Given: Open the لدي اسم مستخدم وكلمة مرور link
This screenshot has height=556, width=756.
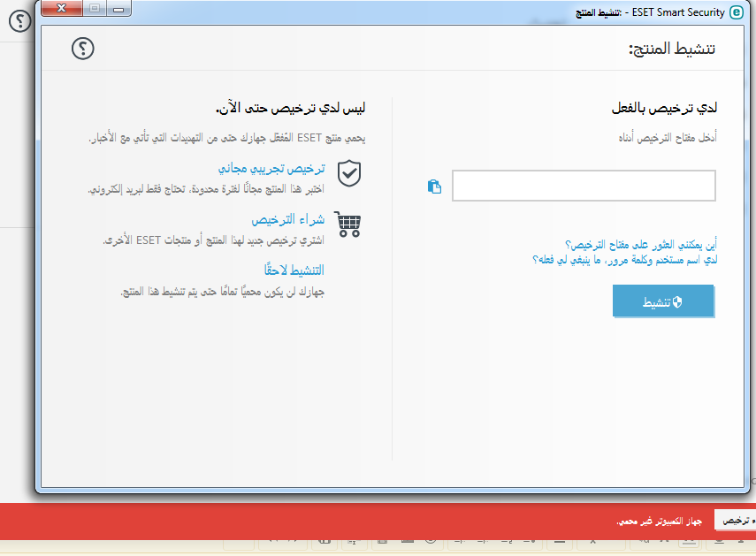Looking at the screenshot, I should (x=625, y=260).
